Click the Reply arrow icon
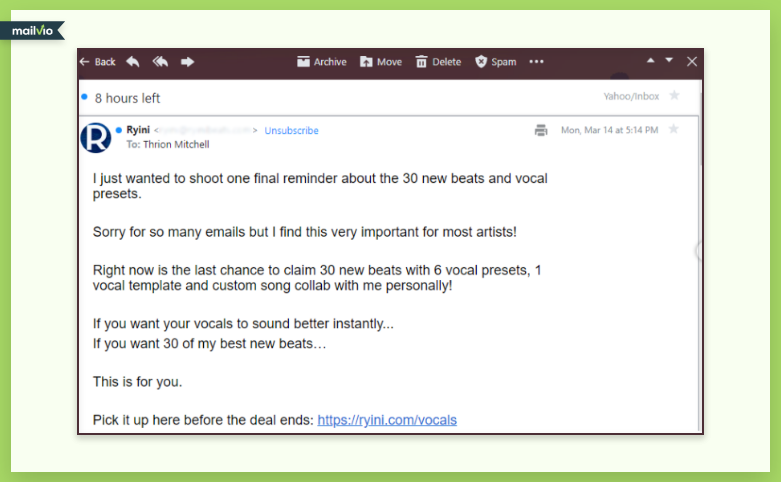781x482 pixels. tap(132, 62)
